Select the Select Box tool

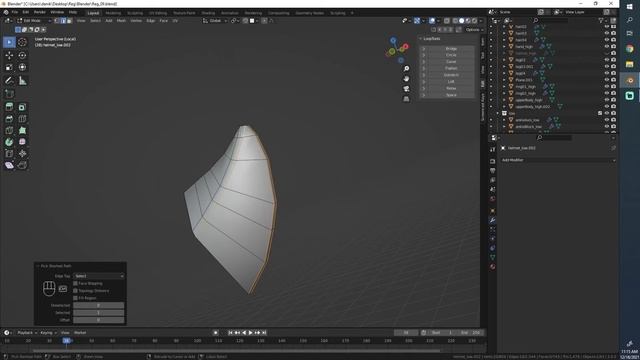[9, 42]
